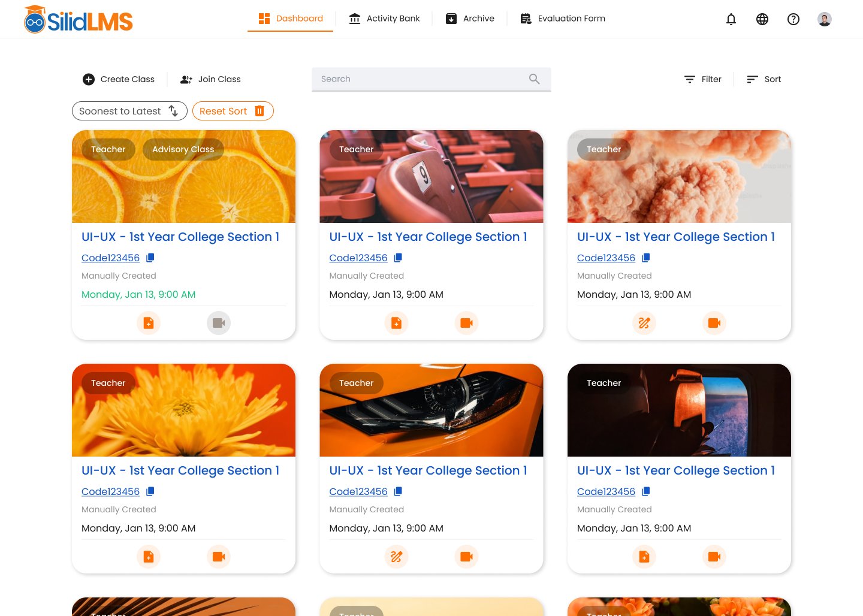This screenshot has width=863, height=616.
Task: Click Code123456 link on coral smoke card
Action: point(606,258)
